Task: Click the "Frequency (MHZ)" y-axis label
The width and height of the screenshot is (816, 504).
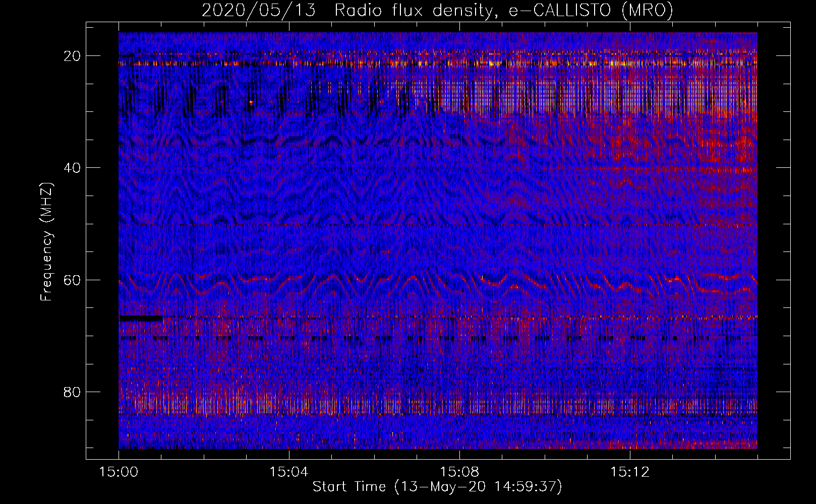Action: point(46,242)
